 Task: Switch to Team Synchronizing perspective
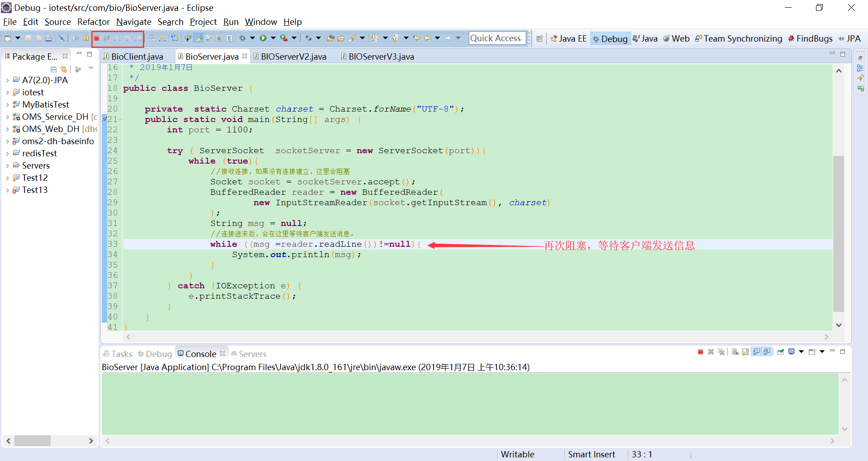[x=739, y=38]
